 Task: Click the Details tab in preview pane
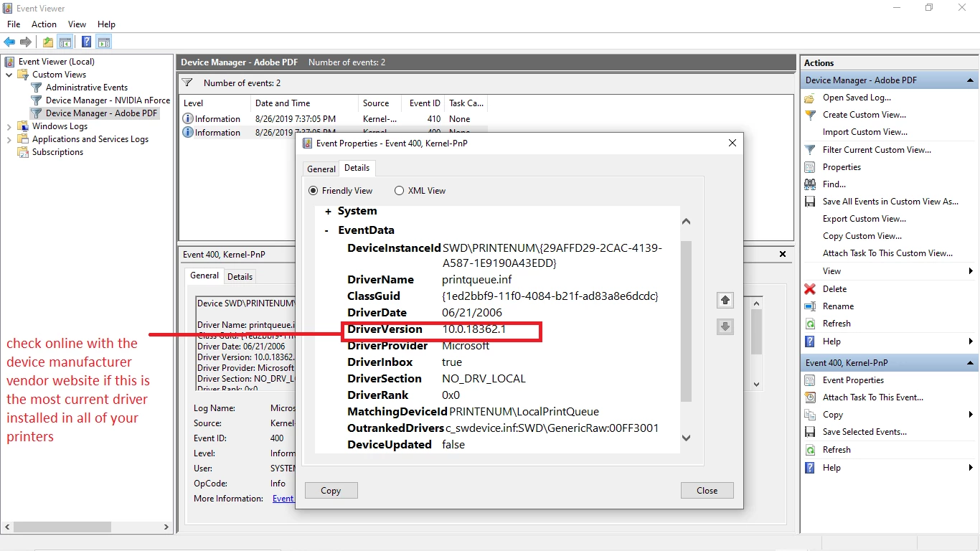tap(240, 277)
